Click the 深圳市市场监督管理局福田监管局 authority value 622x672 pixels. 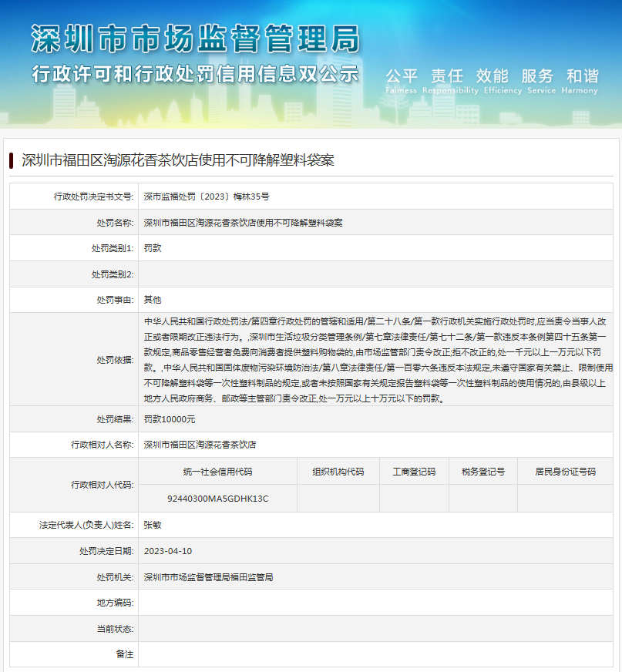(x=208, y=577)
